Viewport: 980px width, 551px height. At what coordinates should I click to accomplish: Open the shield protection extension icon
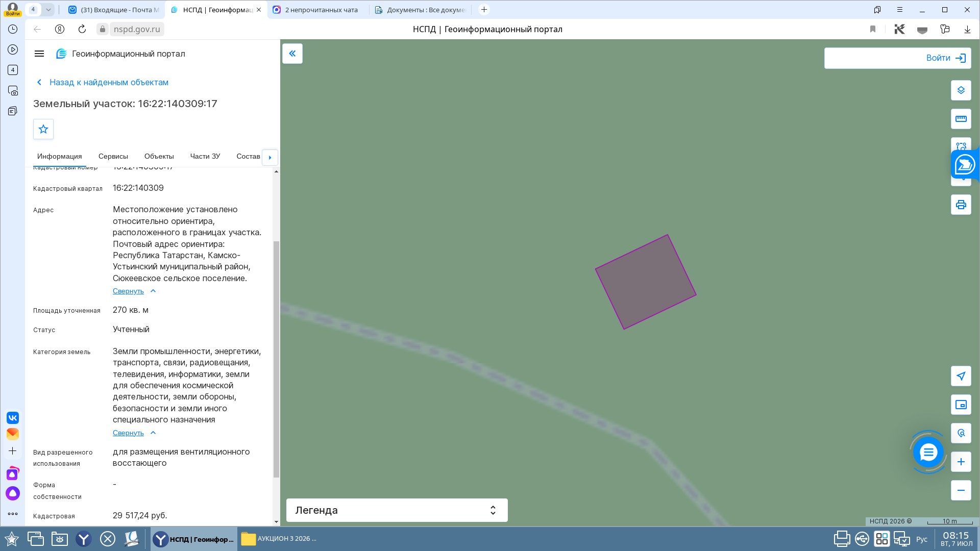tap(922, 29)
